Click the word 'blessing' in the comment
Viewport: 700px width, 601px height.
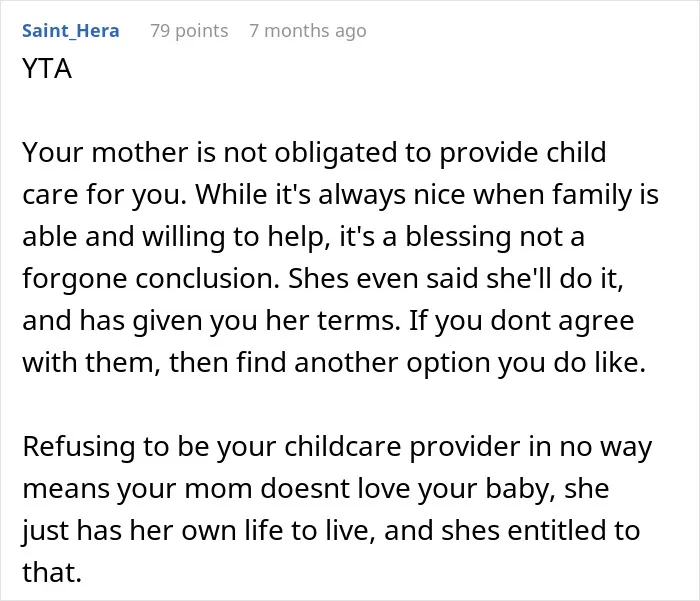(458, 237)
